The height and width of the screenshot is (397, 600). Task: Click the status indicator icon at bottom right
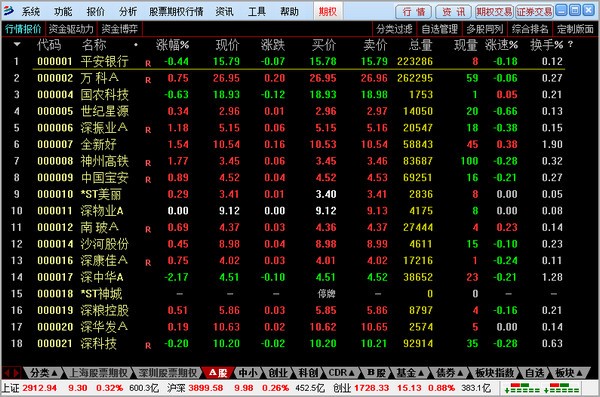[542, 388]
